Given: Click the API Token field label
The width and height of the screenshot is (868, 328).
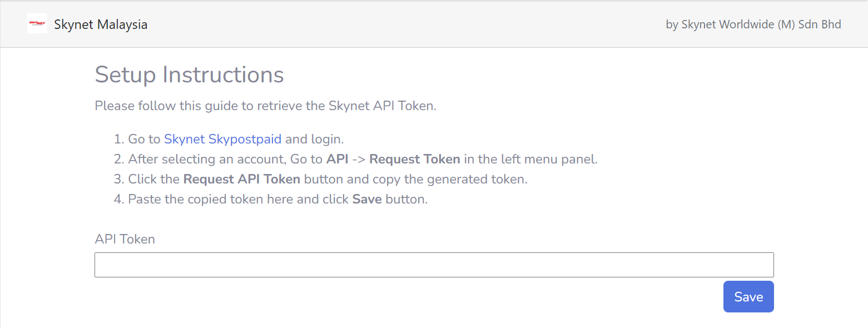Looking at the screenshot, I should click(x=125, y=239).
